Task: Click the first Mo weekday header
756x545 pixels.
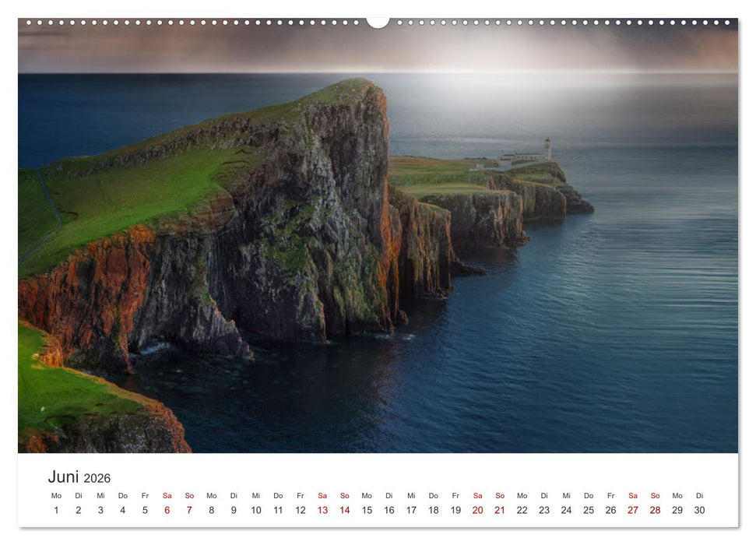Action: [x=55, y=494]
